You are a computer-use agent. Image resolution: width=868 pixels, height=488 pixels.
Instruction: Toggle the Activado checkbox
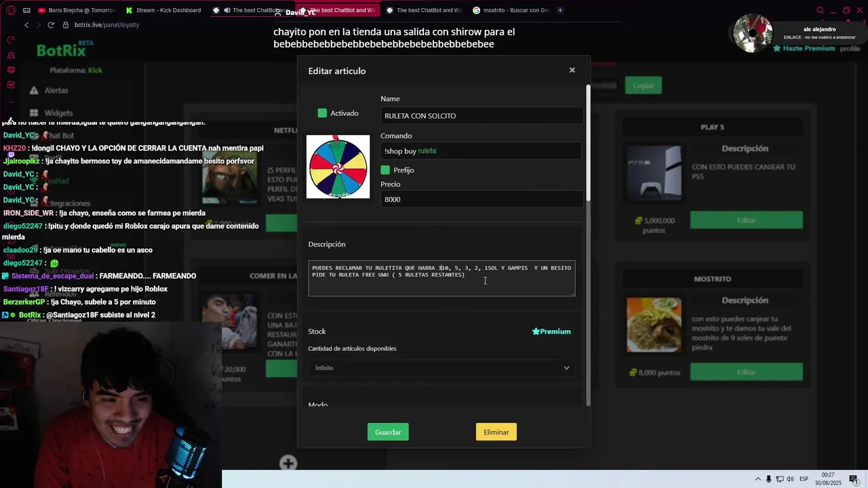[x=322, y=113]
